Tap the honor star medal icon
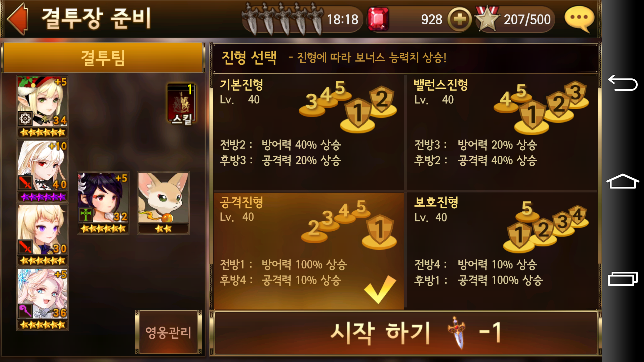644x362 pixels. tap(487, 19)
